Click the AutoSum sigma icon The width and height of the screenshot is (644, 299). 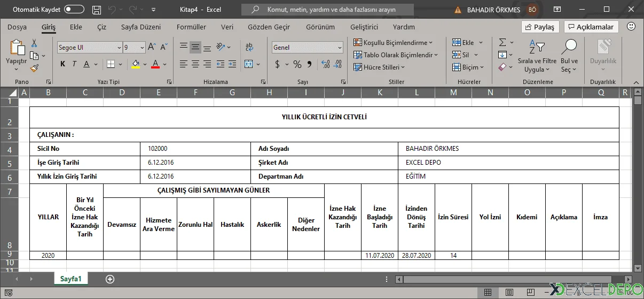point(502,42)
